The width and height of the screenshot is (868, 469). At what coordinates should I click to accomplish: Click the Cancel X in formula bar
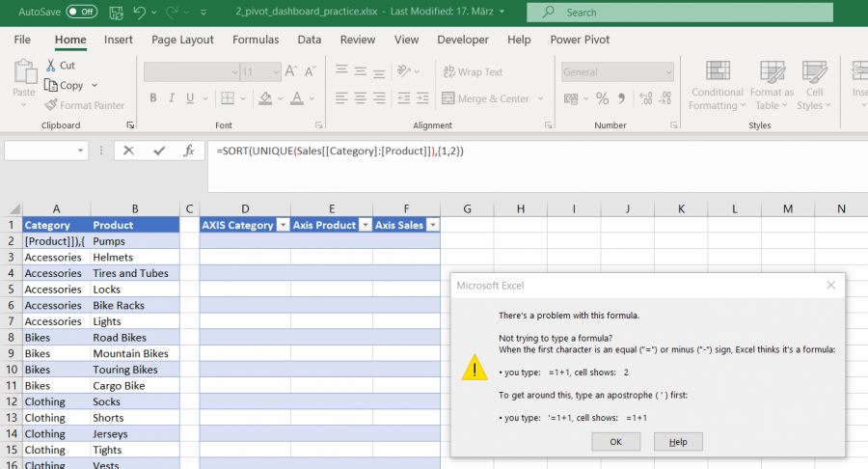point(128,151)
